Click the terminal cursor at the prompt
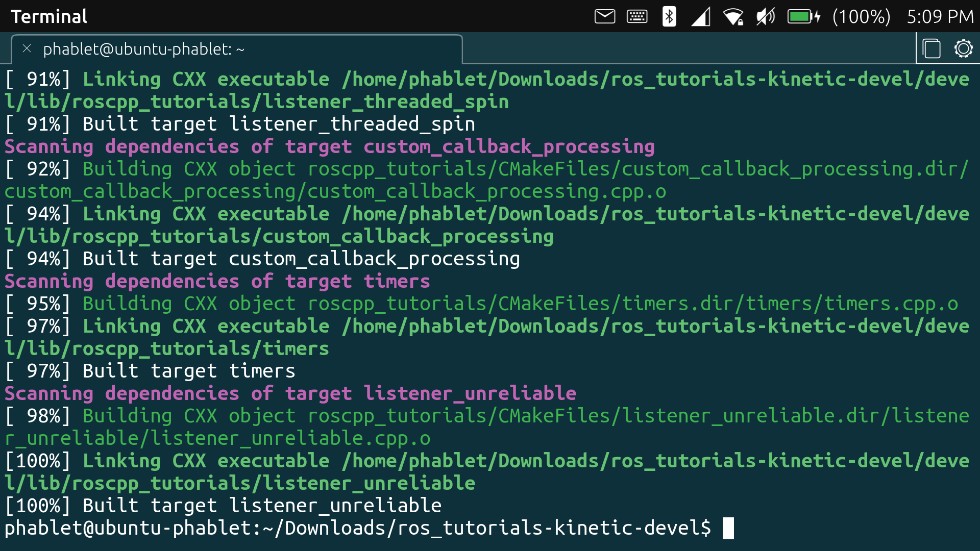Screen dimensions: 980x551 click(x=728, y=528)
